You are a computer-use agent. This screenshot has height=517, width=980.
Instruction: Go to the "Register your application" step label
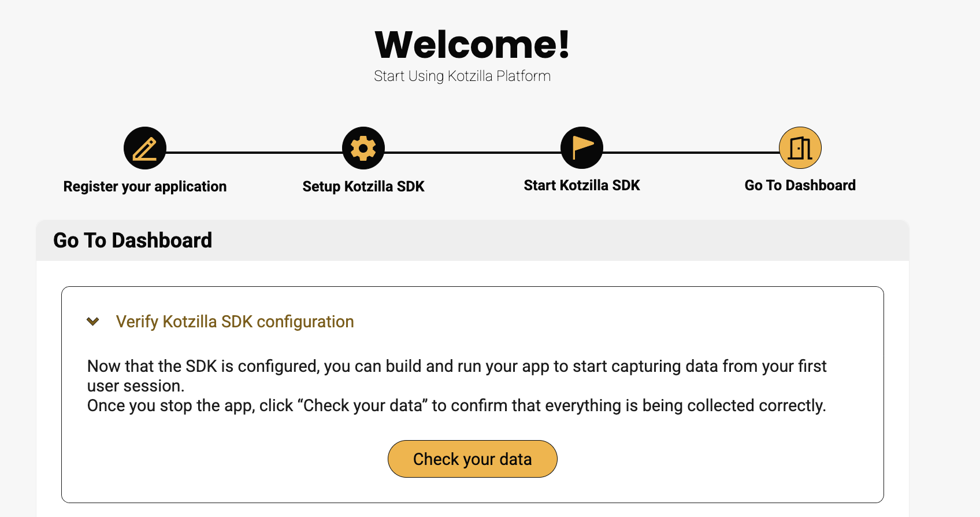(x=145, y=186)
